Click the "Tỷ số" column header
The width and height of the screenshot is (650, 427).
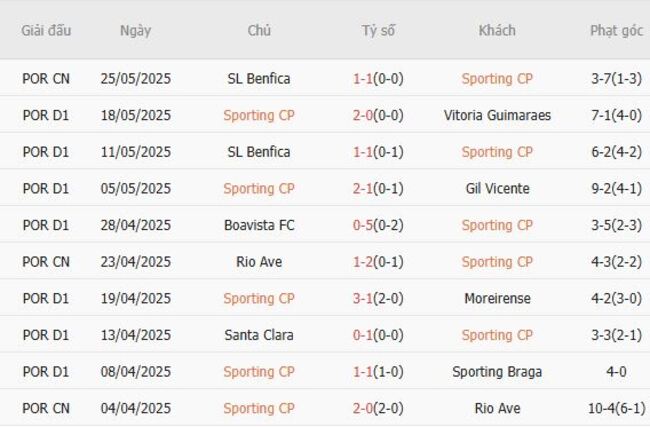point(378,30)
